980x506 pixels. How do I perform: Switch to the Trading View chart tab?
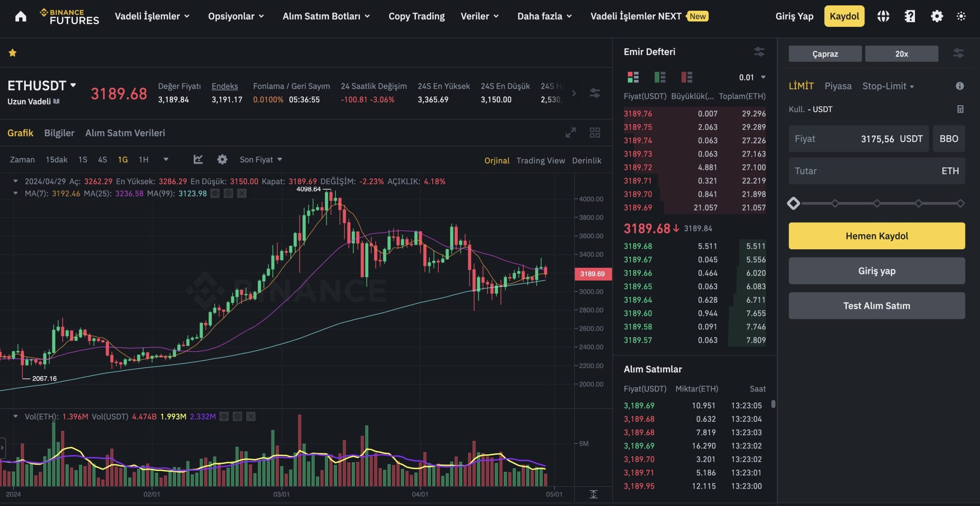(541, 160)
